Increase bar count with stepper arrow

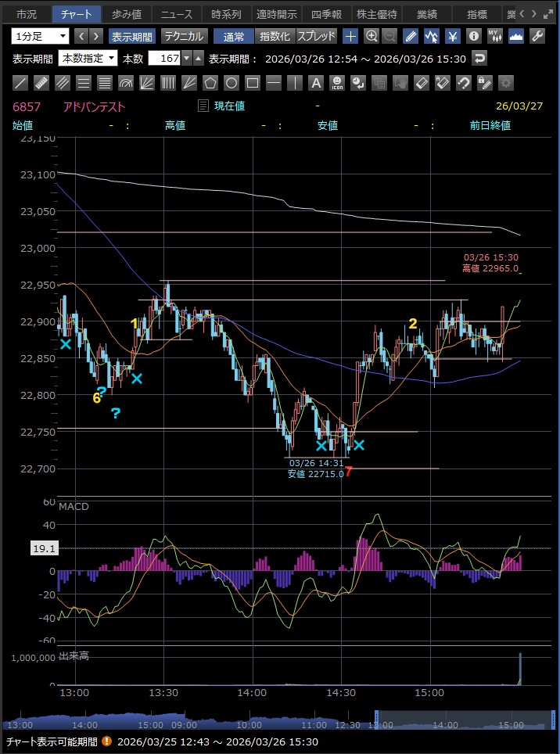(x=198, y=59)
